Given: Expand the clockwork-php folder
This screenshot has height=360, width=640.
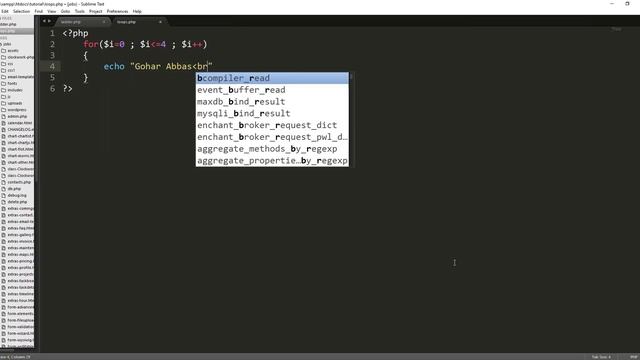Looking at the screenshot, I should [18, 57].
